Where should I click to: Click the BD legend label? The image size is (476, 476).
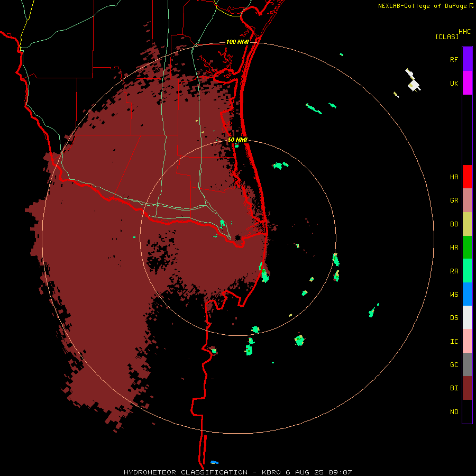454,224
